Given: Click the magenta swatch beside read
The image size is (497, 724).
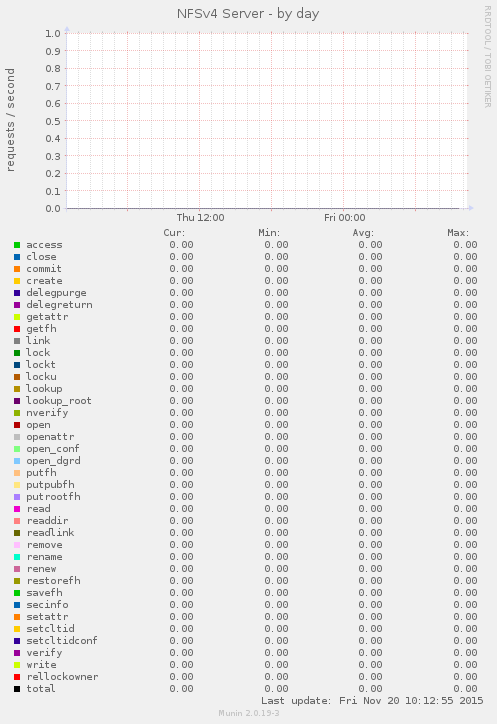Looking at the screenshot, I should click(17, 509).
